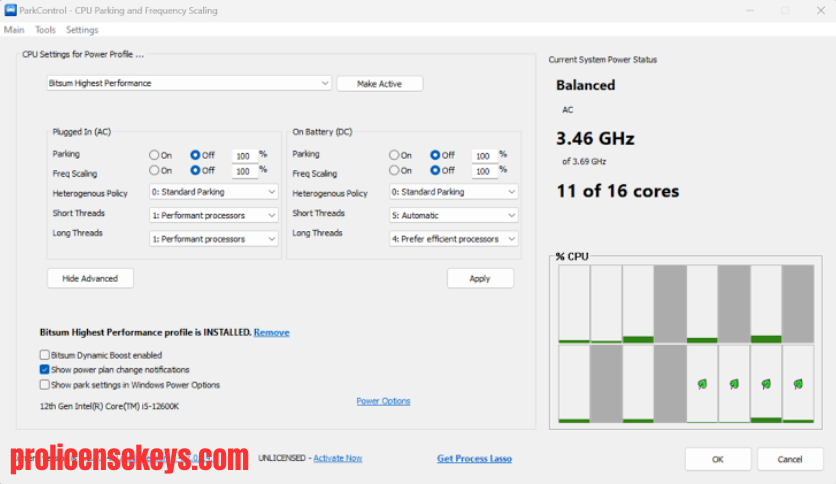Click the Apply button
Viewport: 836px width, 484px height.
click(480, 278)
